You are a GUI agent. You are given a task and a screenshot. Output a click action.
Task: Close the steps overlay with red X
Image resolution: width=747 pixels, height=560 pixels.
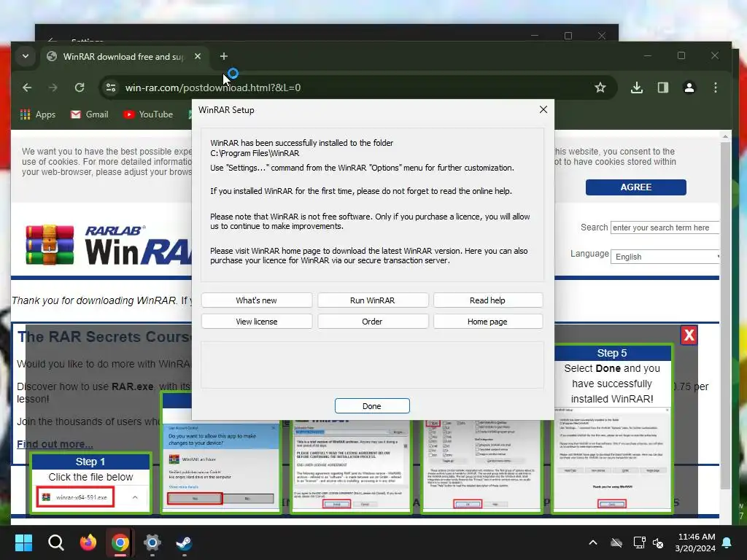689,335
